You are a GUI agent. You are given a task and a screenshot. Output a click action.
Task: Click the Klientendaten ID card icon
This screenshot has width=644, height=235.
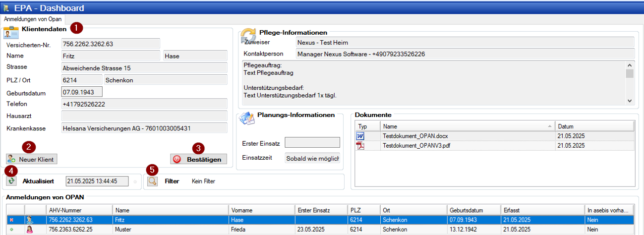click(x=11, y=32)
